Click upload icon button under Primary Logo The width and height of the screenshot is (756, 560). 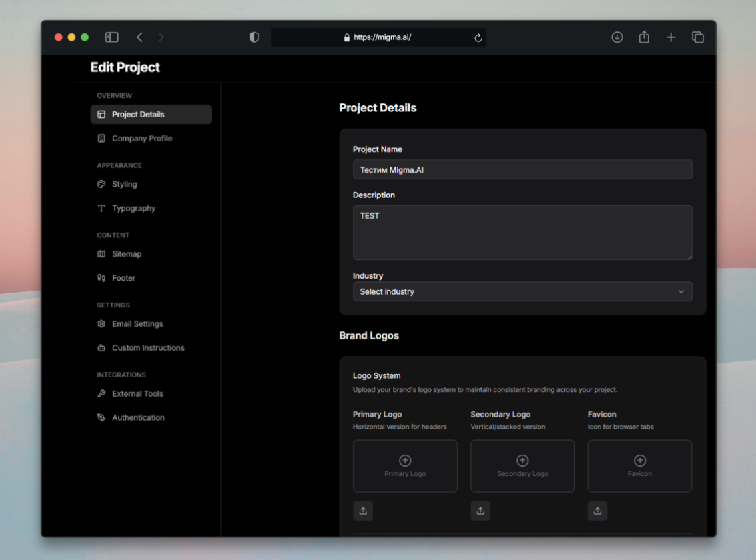pyautogui.click(x=363, y=511)
